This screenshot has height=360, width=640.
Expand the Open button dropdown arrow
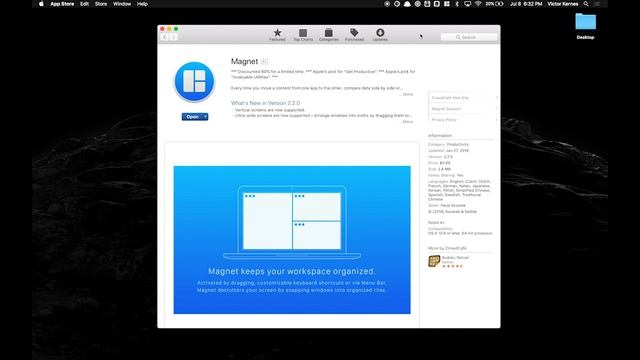205,117
